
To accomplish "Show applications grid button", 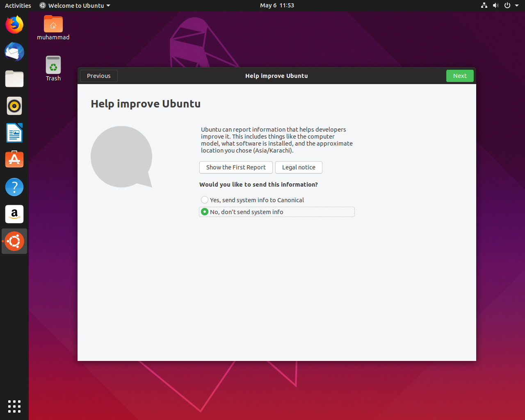I will (x=14, y=406).
